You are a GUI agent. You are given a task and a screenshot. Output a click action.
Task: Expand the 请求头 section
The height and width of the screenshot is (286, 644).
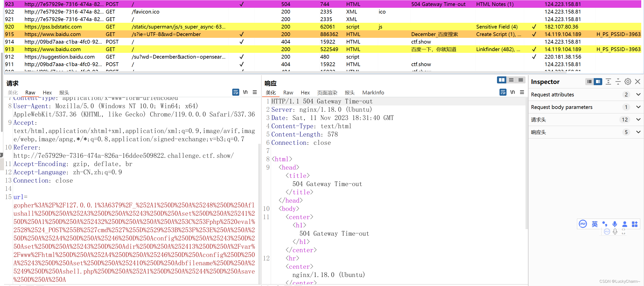coord(586,120)
